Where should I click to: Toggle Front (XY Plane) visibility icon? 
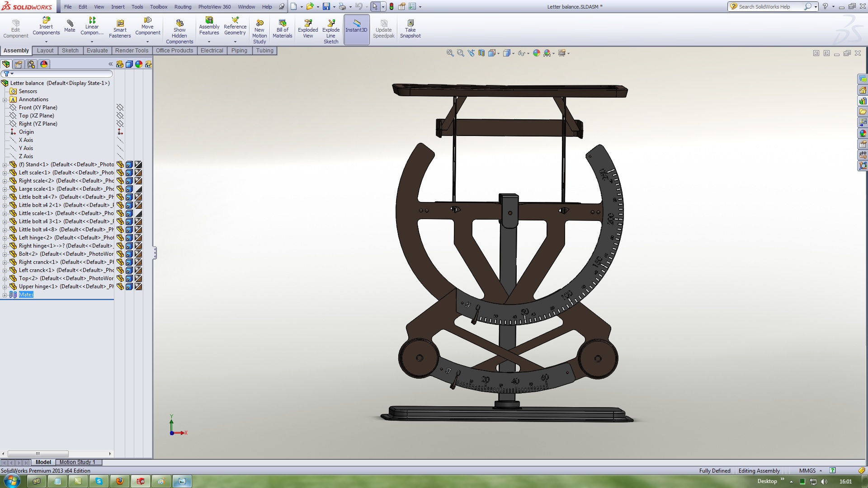[120, 108]
